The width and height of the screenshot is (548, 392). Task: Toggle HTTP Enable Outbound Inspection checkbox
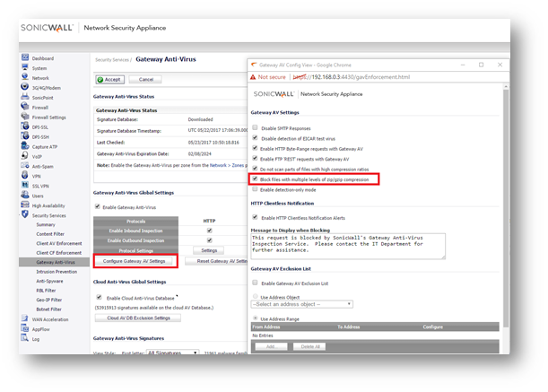(x=209, y=240)
